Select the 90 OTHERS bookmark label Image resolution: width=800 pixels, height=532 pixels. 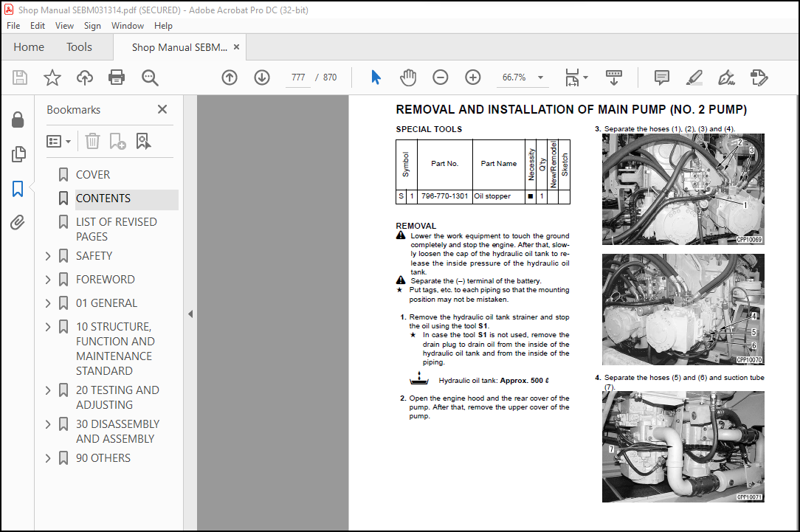pos(103,458)
